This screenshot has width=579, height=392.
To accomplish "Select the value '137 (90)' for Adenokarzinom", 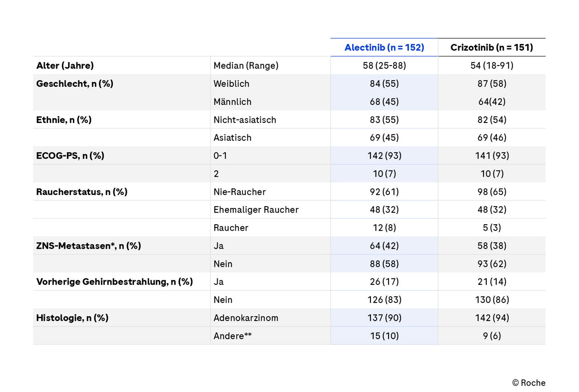I will [384, 318].
